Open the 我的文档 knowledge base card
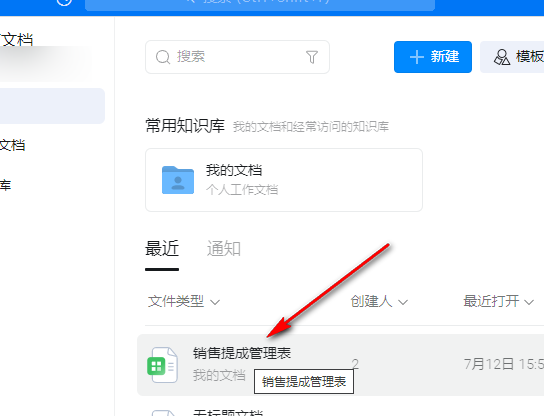The height and width of the screenshot is (416, 544). [x=284, y=180]
